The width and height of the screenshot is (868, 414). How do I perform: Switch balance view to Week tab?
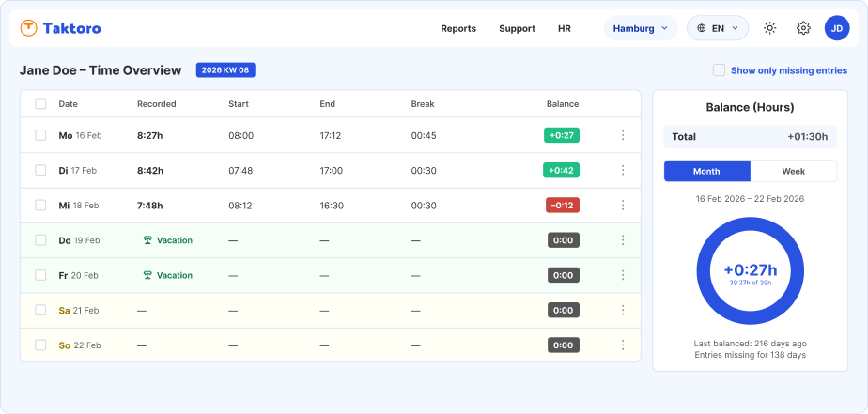pos(793,171)
